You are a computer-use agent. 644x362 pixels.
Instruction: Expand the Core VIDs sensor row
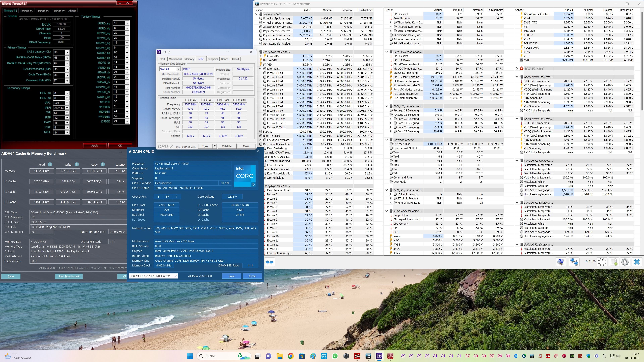point(260,56)
